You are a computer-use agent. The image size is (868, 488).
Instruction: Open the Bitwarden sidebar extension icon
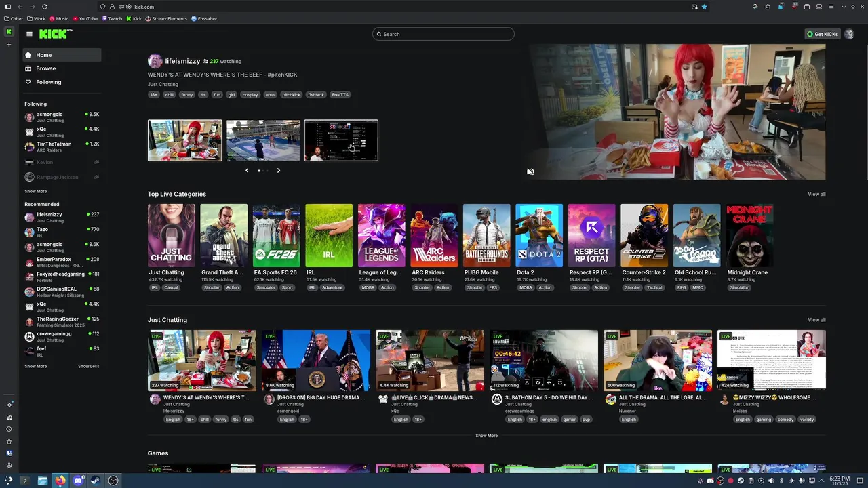[x=9, y=453]
